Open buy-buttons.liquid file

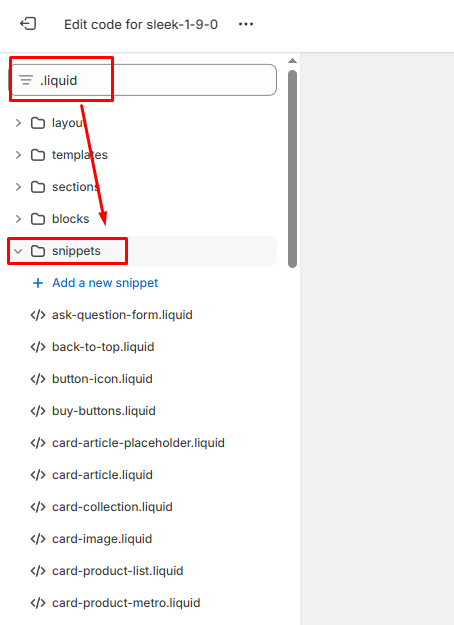pyautogui.click(x=104, y=411)
